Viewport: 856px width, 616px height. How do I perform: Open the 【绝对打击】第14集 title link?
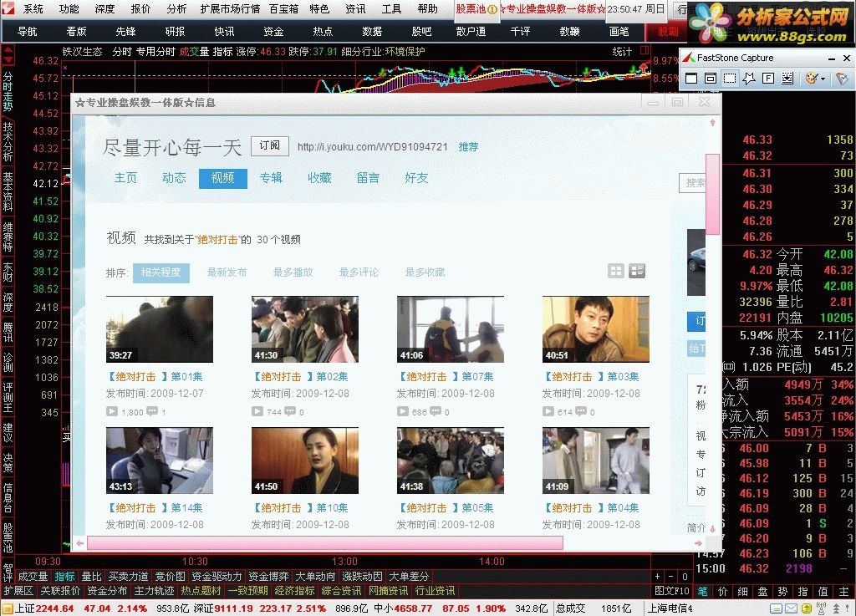click(x=156, y=507)
